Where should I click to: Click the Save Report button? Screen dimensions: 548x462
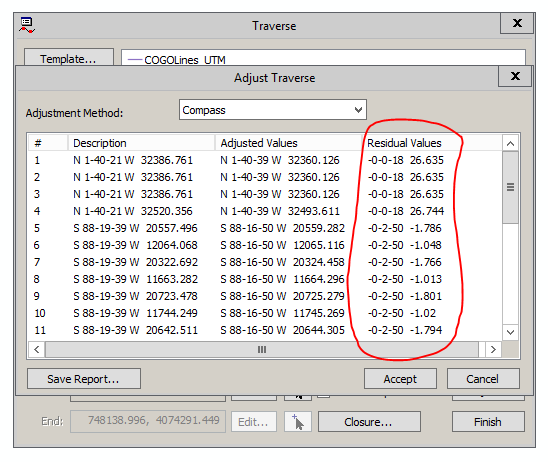point(84,378)
